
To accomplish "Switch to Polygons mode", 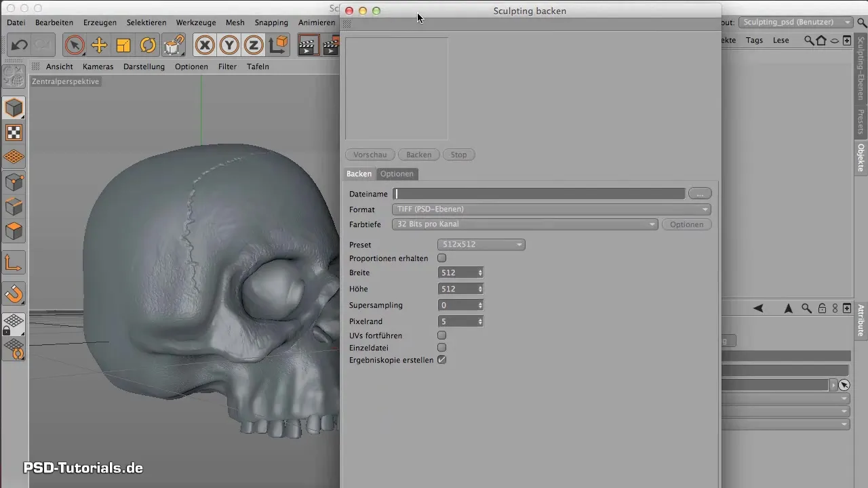I will 14,231.
